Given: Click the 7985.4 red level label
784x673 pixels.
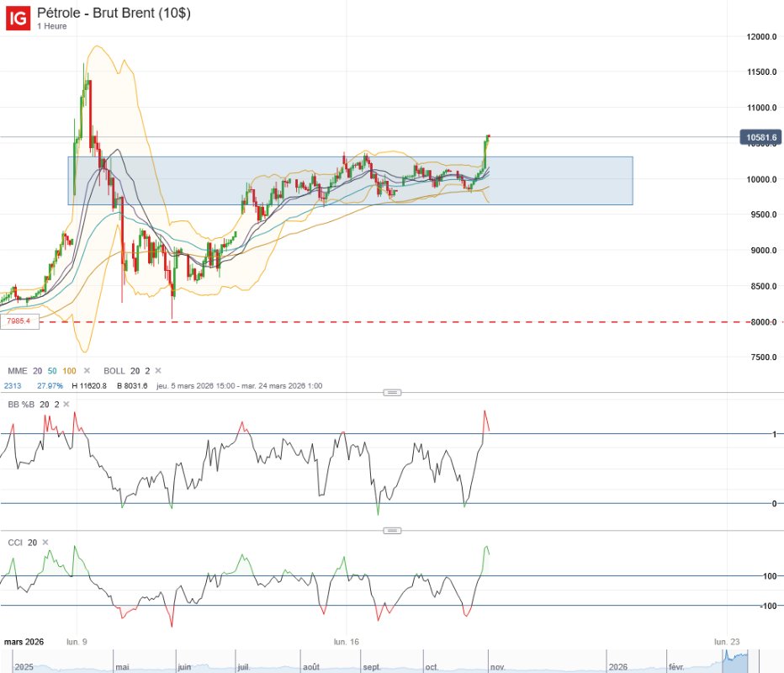Looking at the screenshot, I should click(x=19, y=321).
